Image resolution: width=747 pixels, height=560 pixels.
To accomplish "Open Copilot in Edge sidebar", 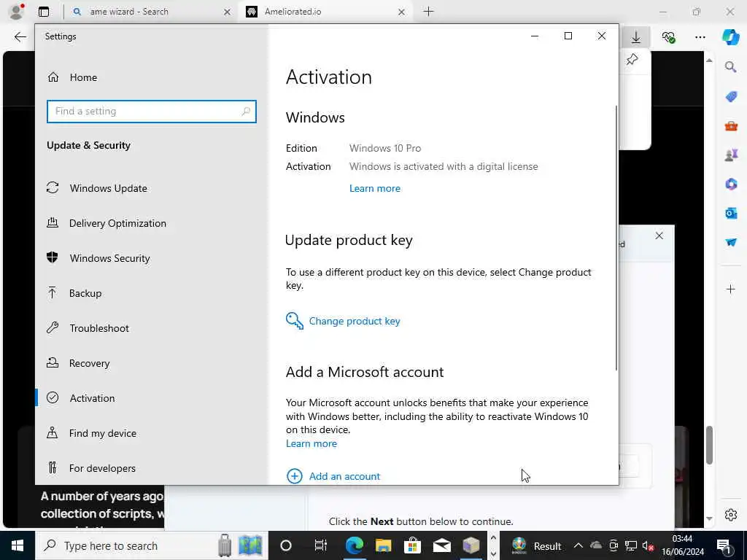I will point(730,37).
